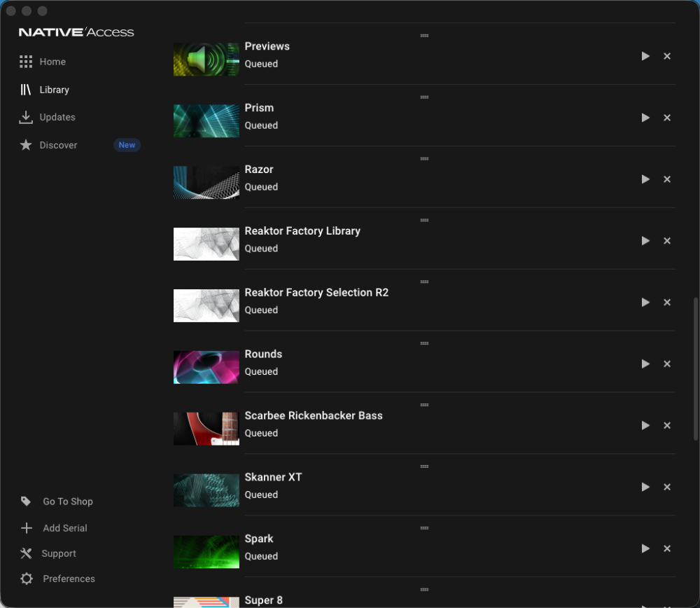Open Preferences
Image resolution: width=700 pixels, height=608 pixels.
point(57,579)
